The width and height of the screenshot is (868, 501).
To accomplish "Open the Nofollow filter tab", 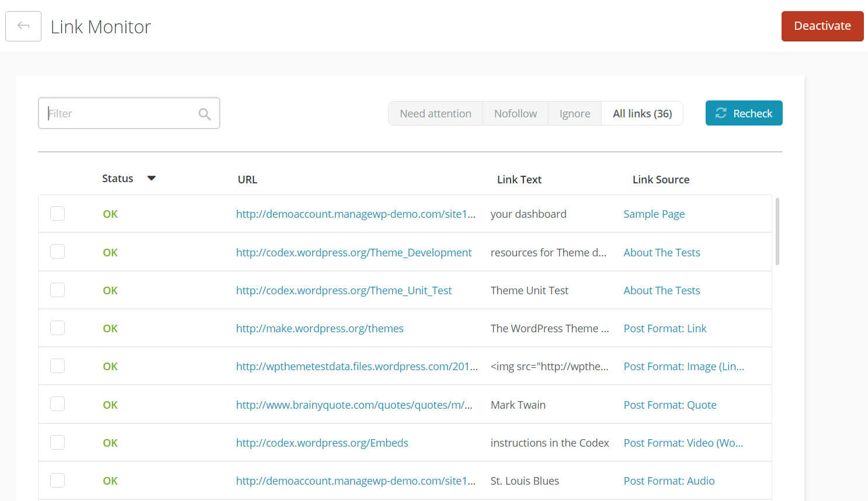I will click(x=515, y=113).
